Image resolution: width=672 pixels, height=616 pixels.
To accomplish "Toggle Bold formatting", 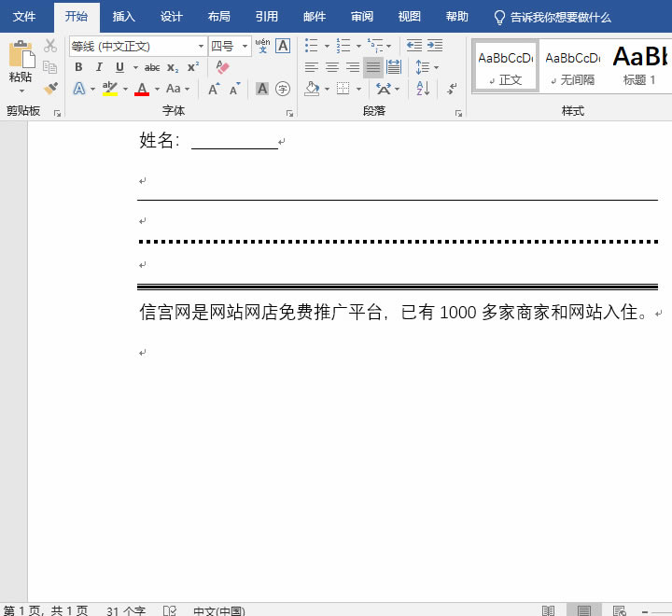I will (x=78, y=67).
